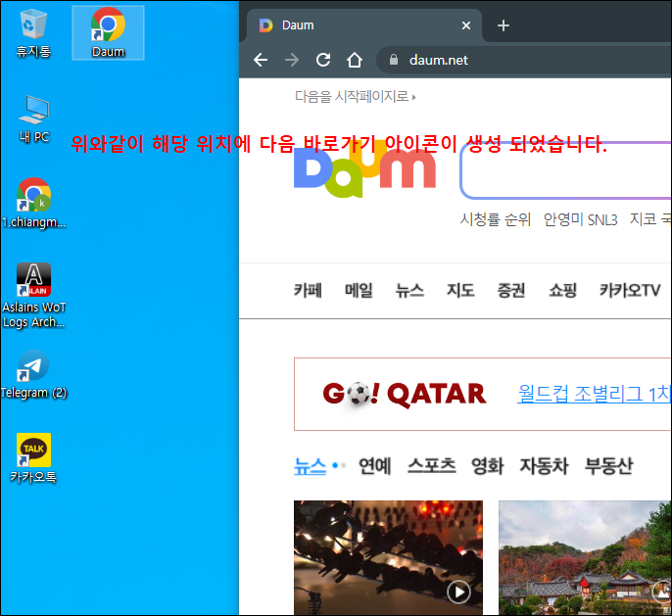
Task: Click the Chrome home button
Action: pyautogui.click(x=355, y=60)
